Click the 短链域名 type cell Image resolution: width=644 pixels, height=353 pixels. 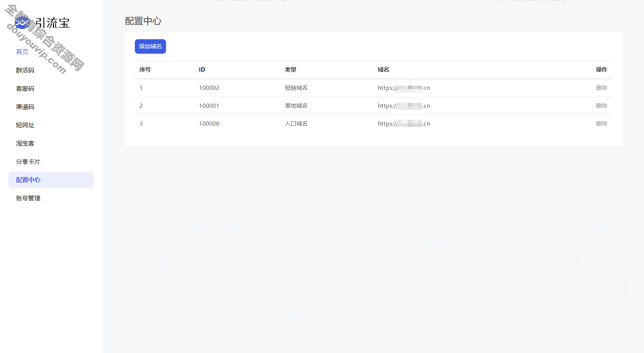pyautogui.click(x=296, y=88)
